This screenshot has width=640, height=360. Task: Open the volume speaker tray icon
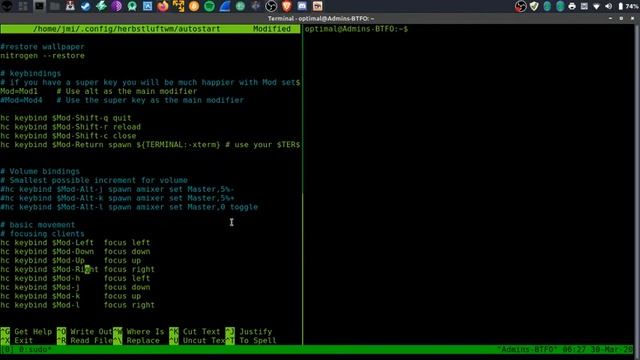tap(608, 6)
